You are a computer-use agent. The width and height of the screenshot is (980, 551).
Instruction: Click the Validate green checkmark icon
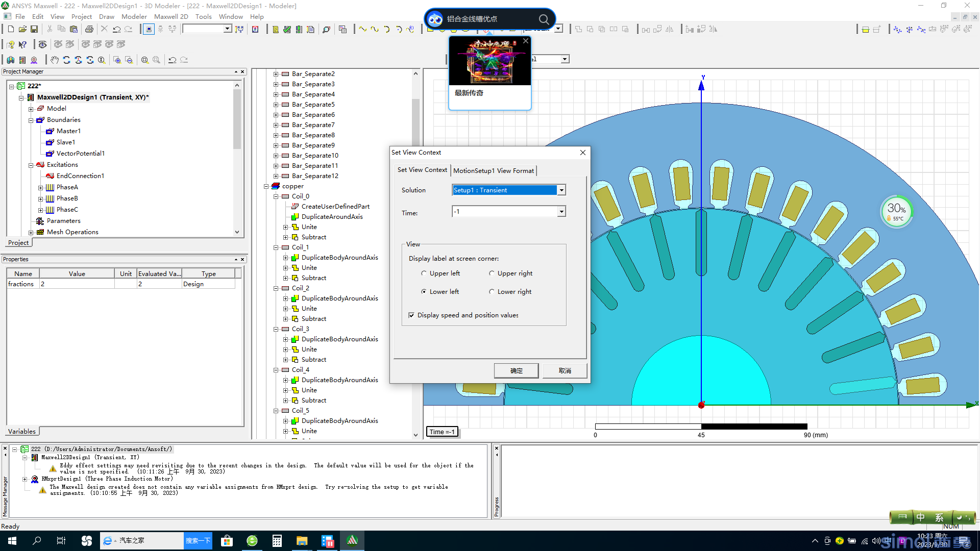click(287, 29)
